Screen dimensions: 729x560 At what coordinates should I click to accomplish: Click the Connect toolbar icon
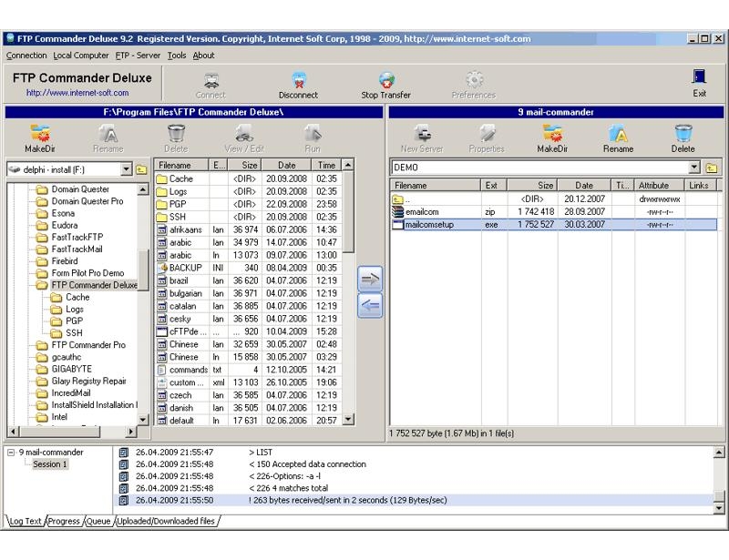[211, 80]
